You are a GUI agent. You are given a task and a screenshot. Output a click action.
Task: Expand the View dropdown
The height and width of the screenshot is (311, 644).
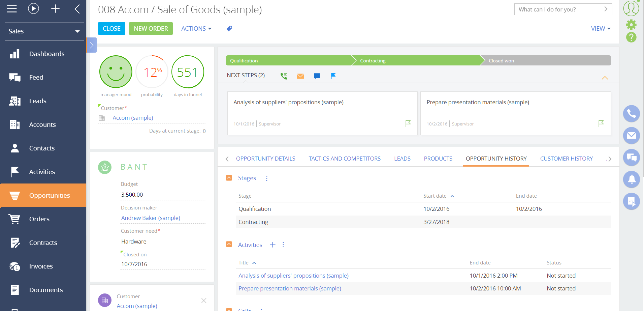601,29
